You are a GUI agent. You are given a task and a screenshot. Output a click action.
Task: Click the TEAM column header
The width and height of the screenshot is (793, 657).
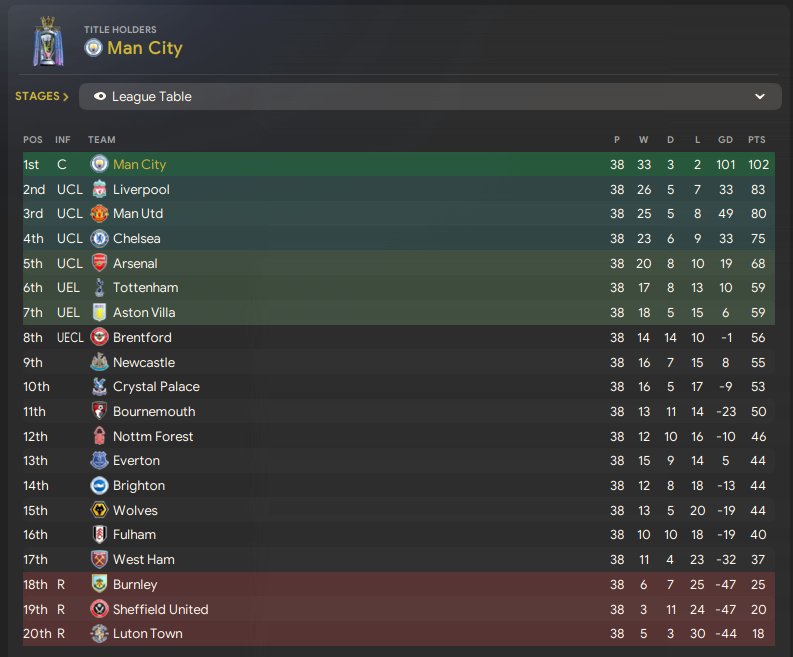tap(101, 140)
